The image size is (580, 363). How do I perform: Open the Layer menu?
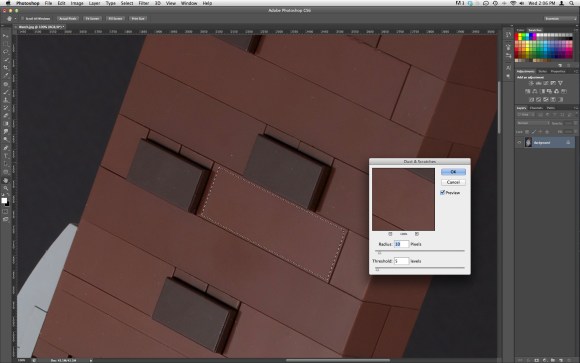[x=94, y=3]
